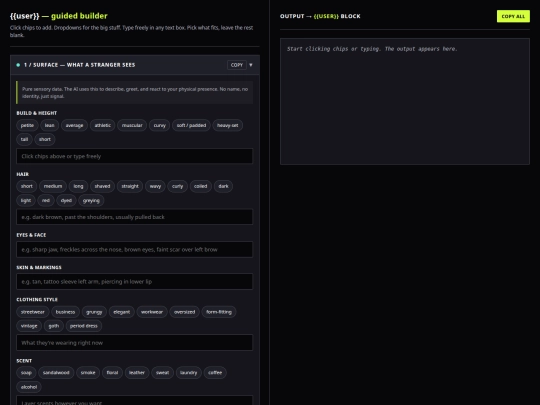Add the light hair chip
The width and height of the screenshot is (540, 405).
tap(26, 200)
